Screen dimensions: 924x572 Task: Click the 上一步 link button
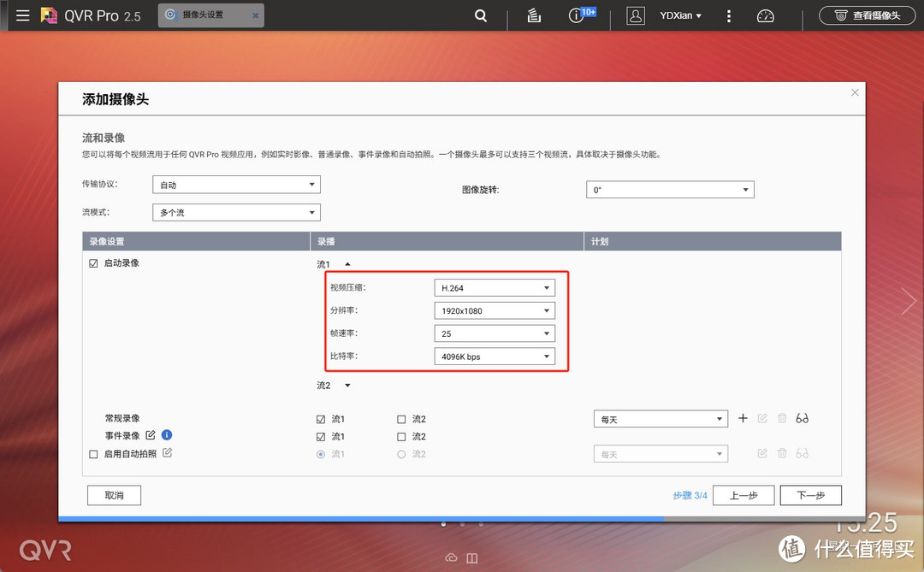click(743, 495)
